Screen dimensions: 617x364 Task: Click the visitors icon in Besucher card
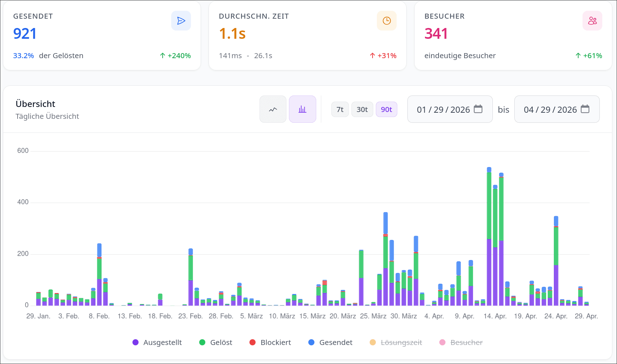(x=592, y=21)
